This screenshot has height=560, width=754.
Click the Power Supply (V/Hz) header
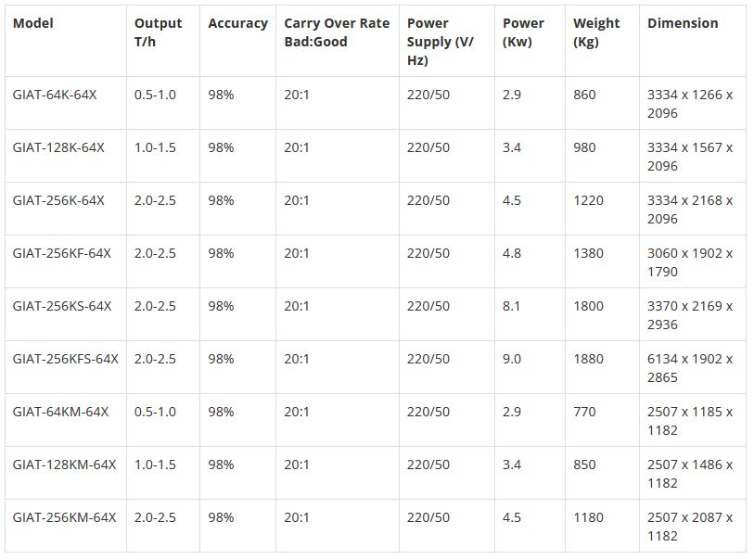[441, 42]
